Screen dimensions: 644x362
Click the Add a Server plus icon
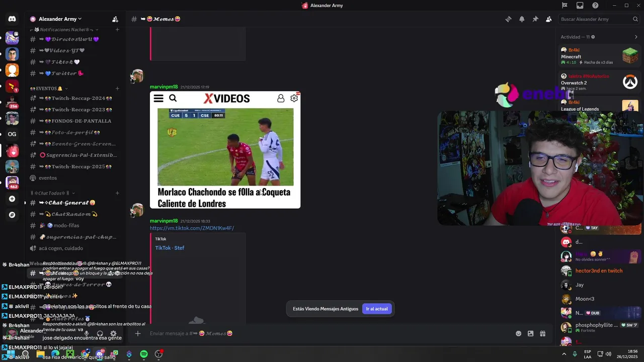(12, 199)
